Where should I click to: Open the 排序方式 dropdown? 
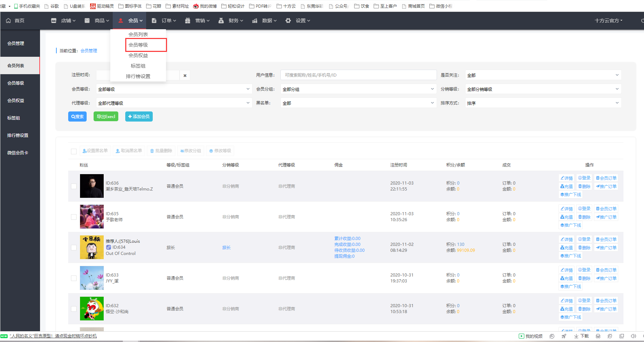click(543, 103)
